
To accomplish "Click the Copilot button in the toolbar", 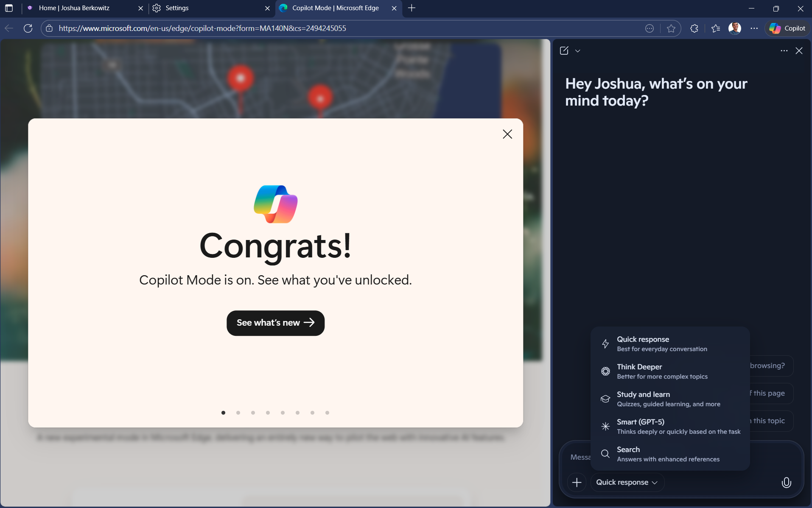I will pos(787,28).
